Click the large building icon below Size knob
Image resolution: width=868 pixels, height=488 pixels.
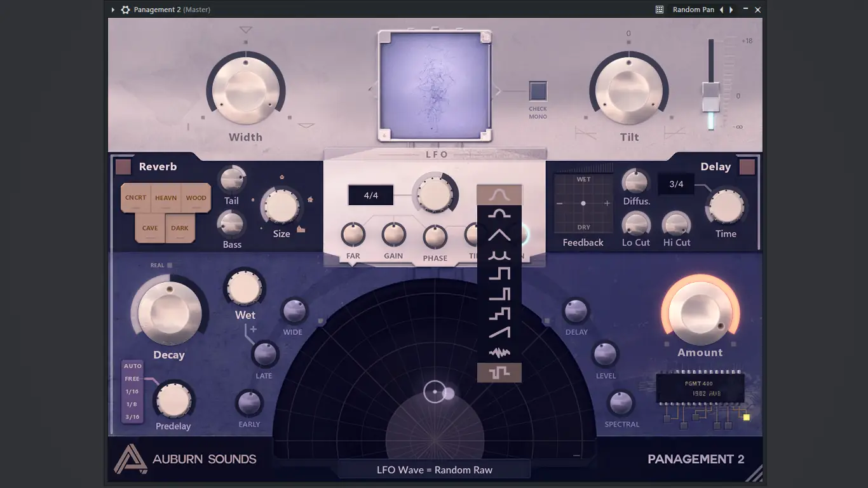point(301,229)
